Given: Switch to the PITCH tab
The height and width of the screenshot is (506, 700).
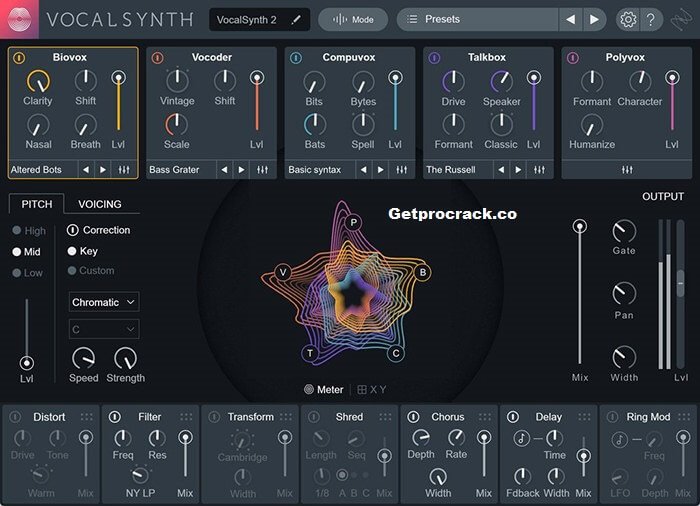Looking at the screenshot, I should [36, 204].
